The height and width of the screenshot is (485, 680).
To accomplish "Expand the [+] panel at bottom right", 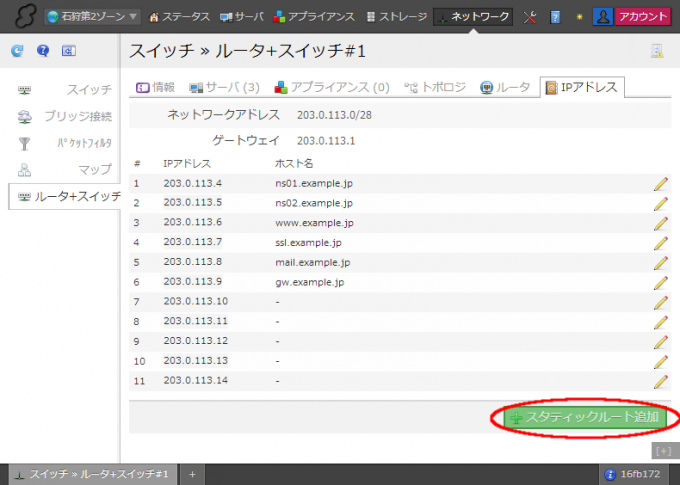I will coord(663,450).
